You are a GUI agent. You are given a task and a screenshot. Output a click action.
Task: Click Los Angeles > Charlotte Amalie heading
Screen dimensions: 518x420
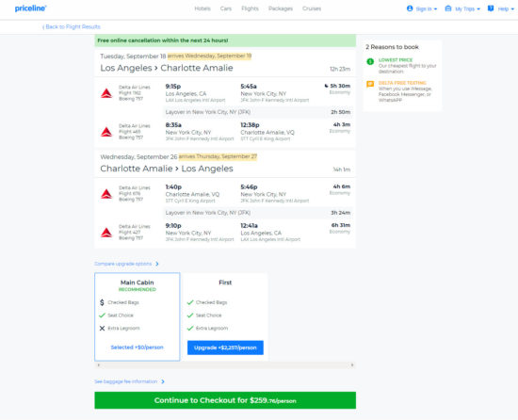click(167, 68)
